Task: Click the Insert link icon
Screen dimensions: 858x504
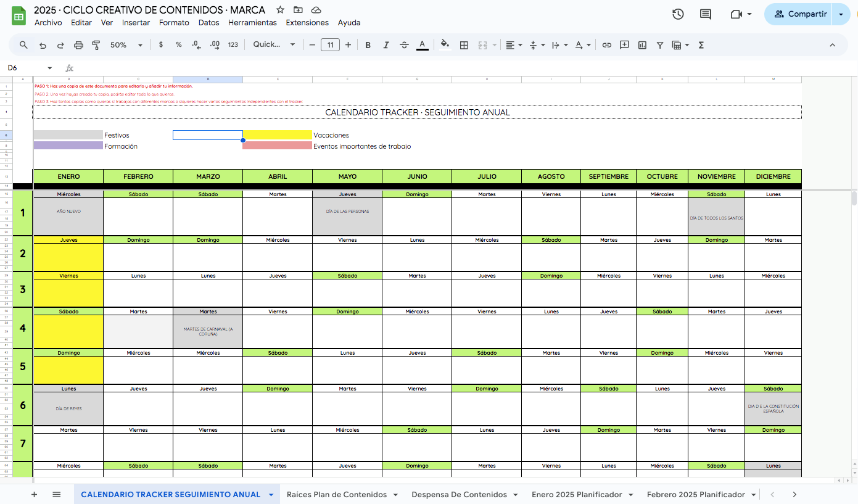Action: tap(606, 45)
